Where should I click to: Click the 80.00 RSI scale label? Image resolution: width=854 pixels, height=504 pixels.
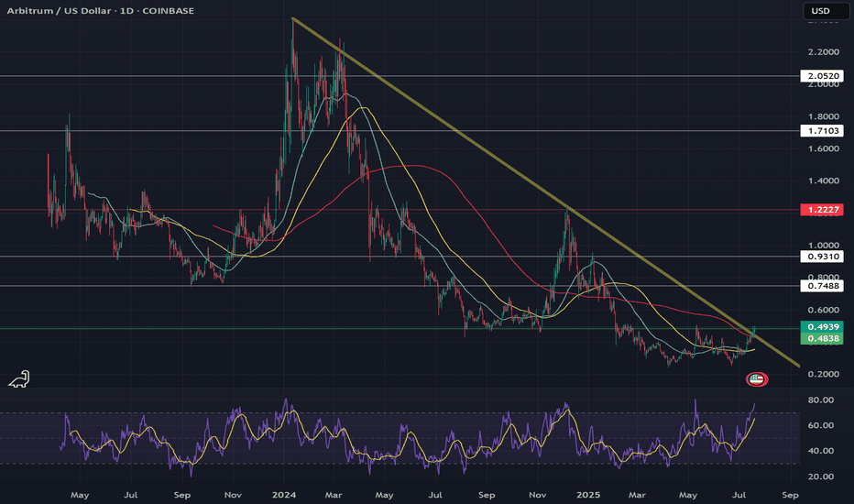click(819, 400)
